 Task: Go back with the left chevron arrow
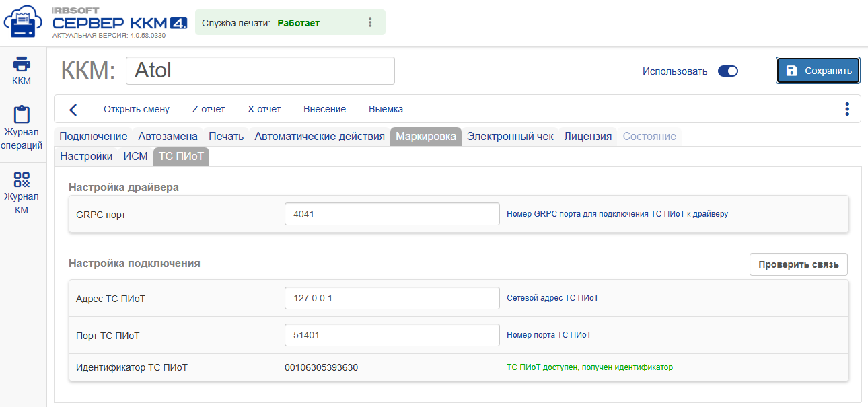coord(73,110)
